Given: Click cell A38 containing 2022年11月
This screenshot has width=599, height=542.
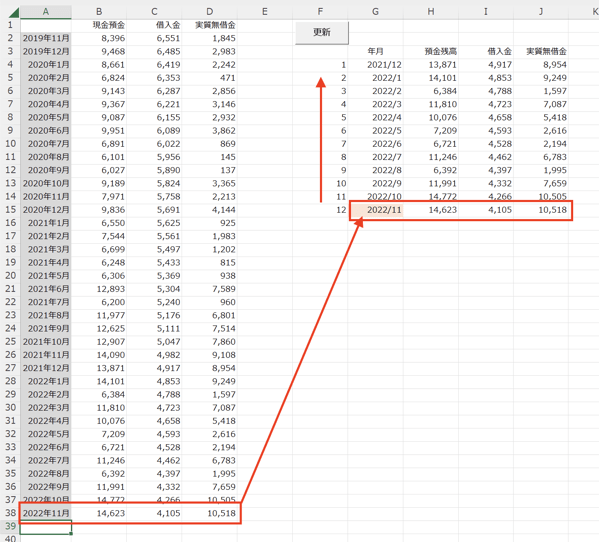Looking at the screenshot, I should click(45, 513).
